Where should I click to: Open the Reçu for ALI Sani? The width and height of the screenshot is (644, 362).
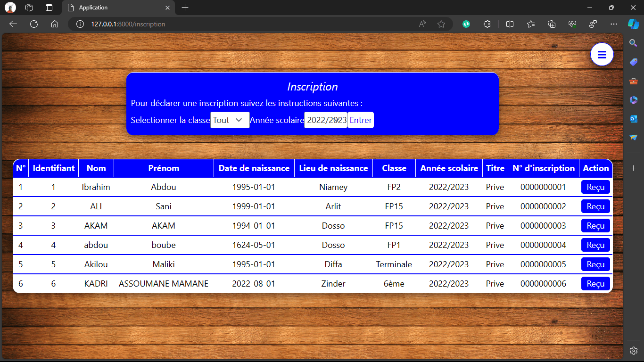pos(596,206)
